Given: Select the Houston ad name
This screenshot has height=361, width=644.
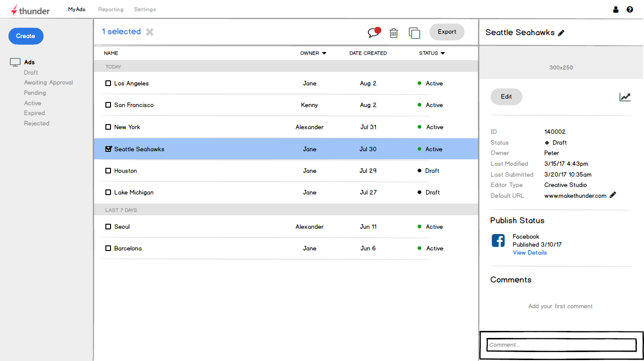Looking at the screenshot, I should [126, 171].
